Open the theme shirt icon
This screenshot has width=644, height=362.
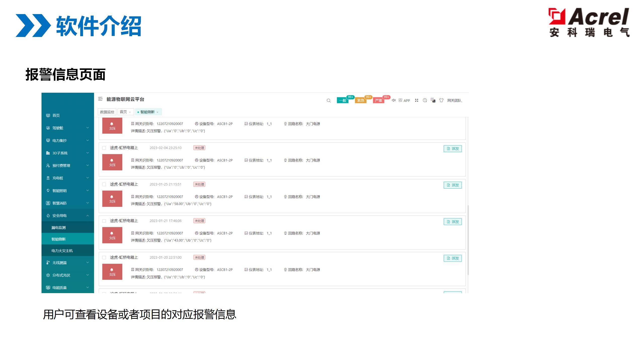coord(441,100)
